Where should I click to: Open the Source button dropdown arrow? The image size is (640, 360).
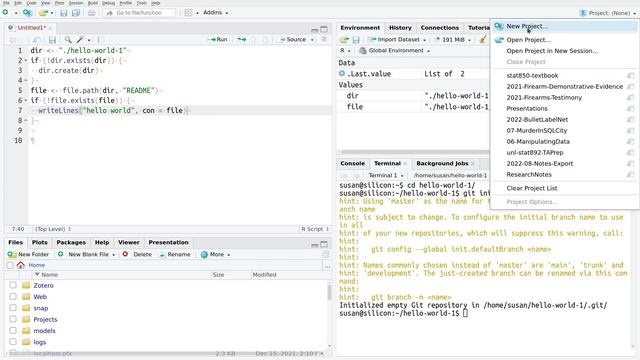coord(312,40)
